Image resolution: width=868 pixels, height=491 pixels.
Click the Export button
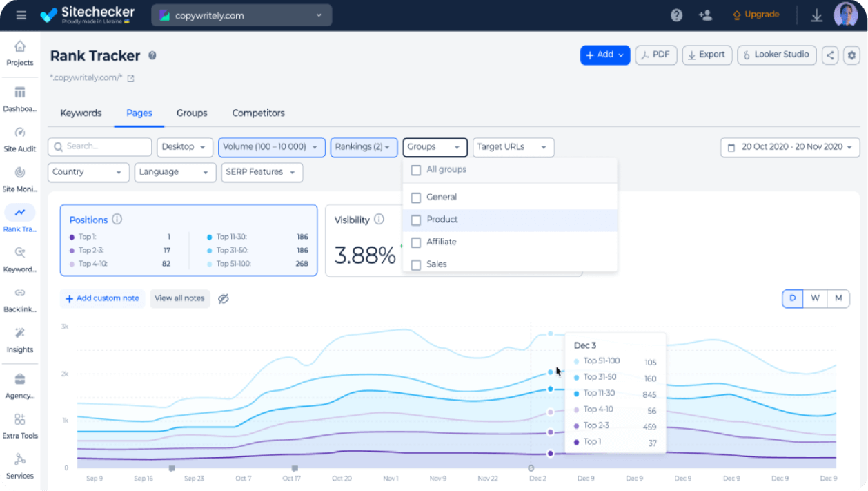click(x=707, y=55)
